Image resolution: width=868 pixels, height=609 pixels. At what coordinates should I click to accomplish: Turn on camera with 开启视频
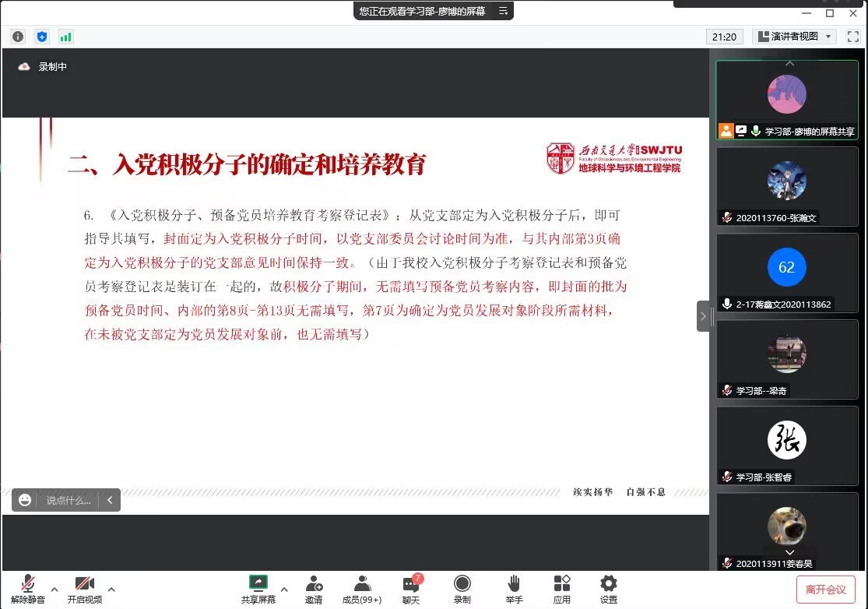tap(84, 590)
